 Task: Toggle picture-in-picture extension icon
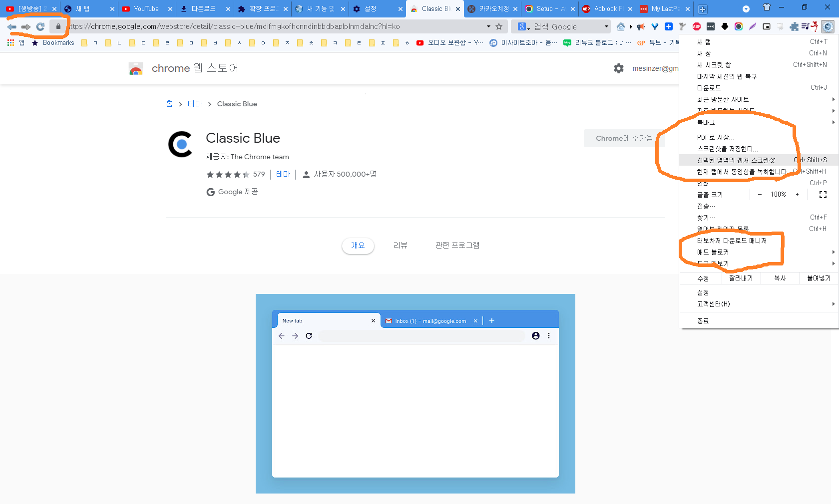point(767,26)
